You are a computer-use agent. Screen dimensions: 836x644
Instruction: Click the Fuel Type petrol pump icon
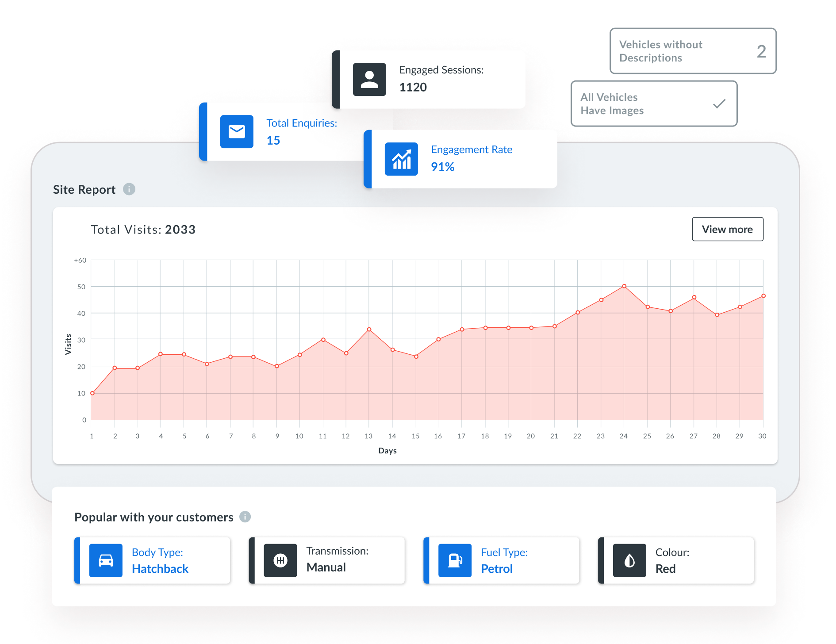455,560
